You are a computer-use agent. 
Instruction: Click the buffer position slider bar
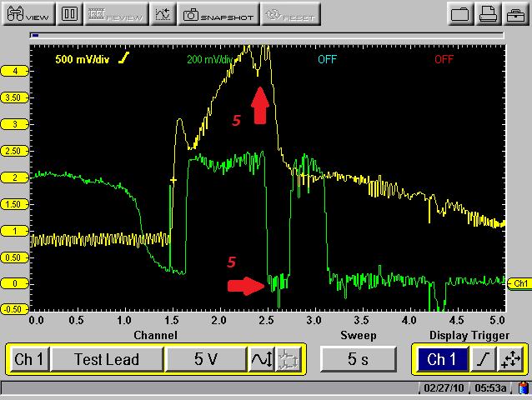(267, 36)
